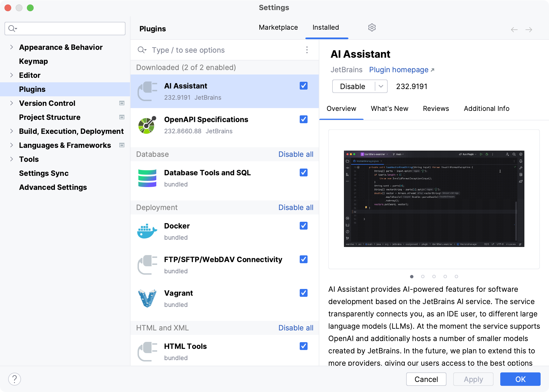Click the back navigation arrow
Screen dimensions: 549x392
(514, 30)
